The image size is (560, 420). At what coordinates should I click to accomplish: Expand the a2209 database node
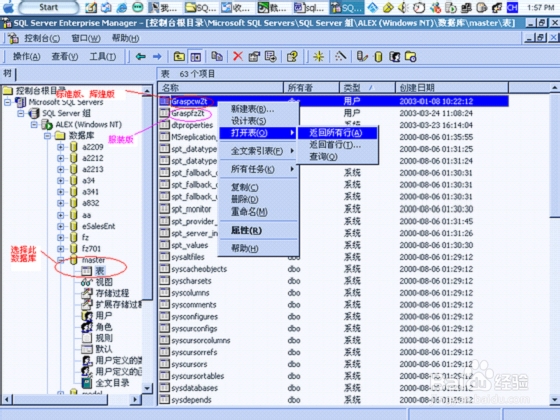point(60,147)
